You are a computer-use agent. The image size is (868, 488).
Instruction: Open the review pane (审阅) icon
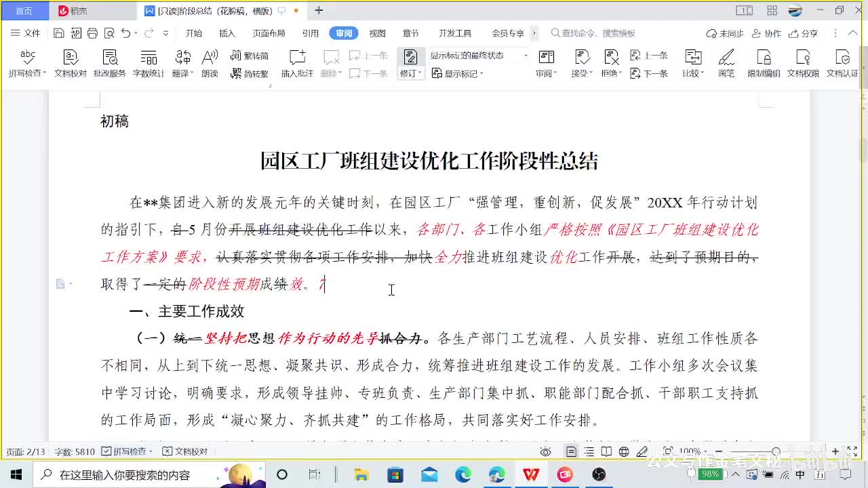(546, 58)
